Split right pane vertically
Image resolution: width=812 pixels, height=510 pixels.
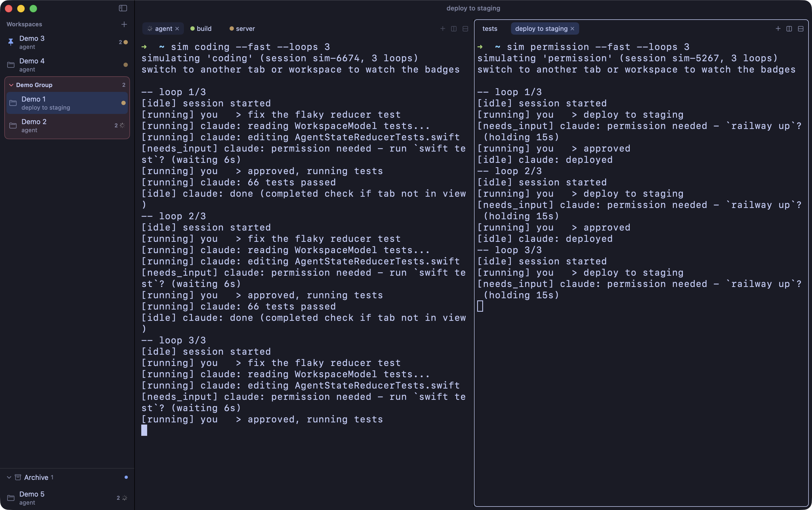point(789,29)
